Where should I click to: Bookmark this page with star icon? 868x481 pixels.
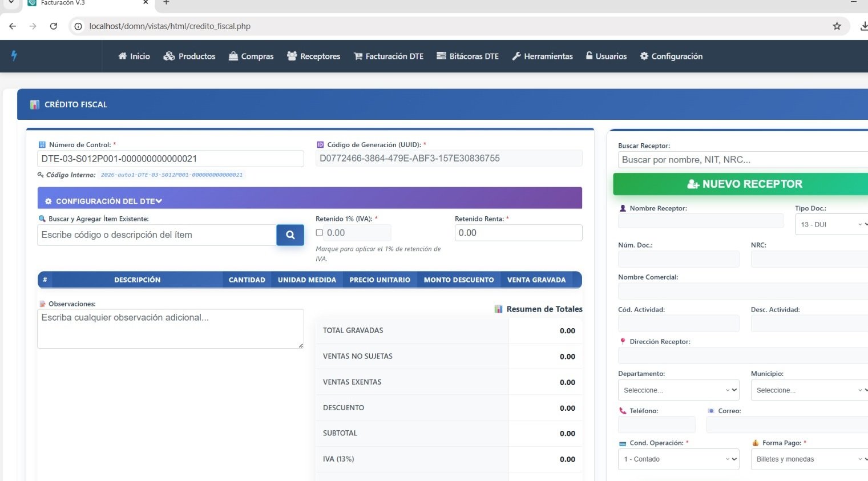tap(837, 26)
